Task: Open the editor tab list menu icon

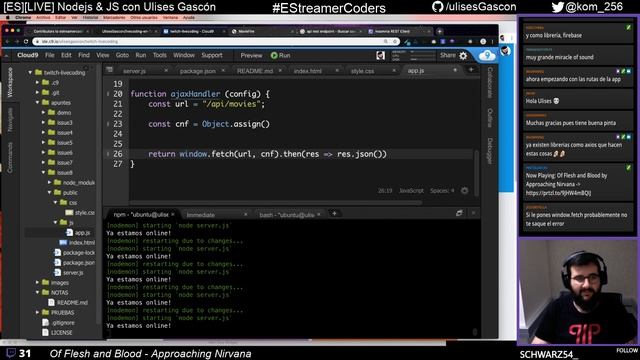Action: (109, 70)
